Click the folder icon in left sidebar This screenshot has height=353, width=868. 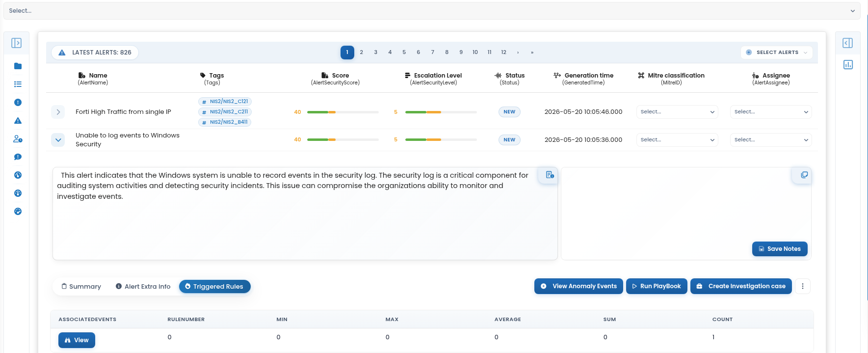tap(18, 66)
